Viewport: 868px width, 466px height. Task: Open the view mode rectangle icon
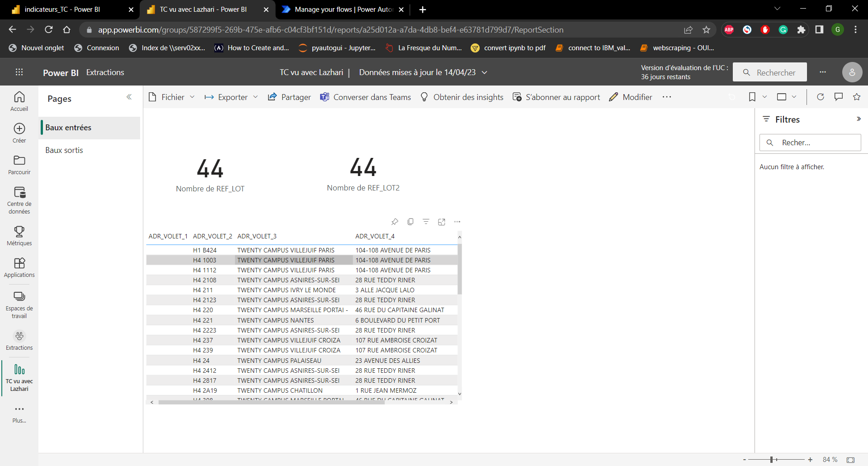pyautogui.click(x=782, y=97)
